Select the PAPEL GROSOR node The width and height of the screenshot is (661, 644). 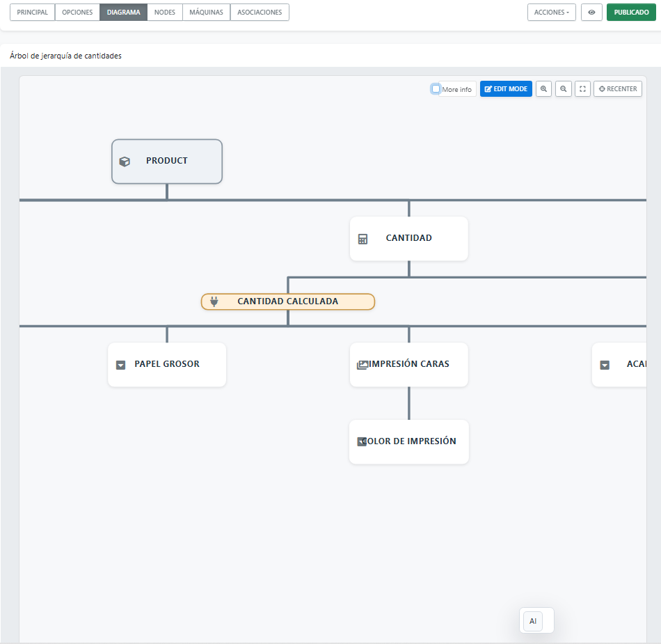tap(167, 364)
